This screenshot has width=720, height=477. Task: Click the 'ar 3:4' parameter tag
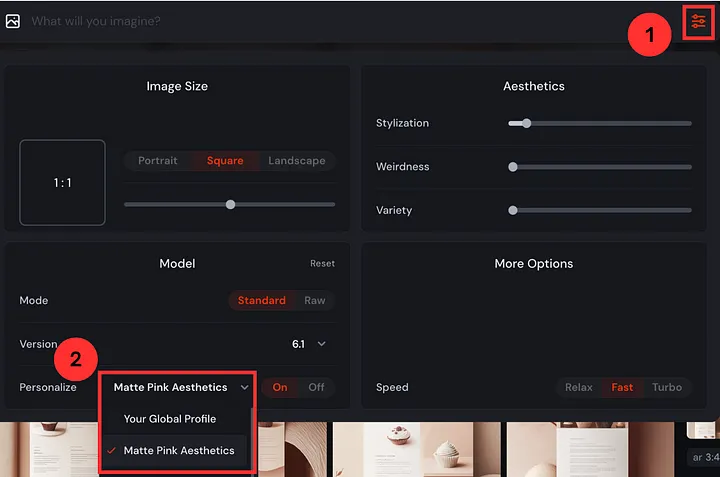tap(705, 457)
